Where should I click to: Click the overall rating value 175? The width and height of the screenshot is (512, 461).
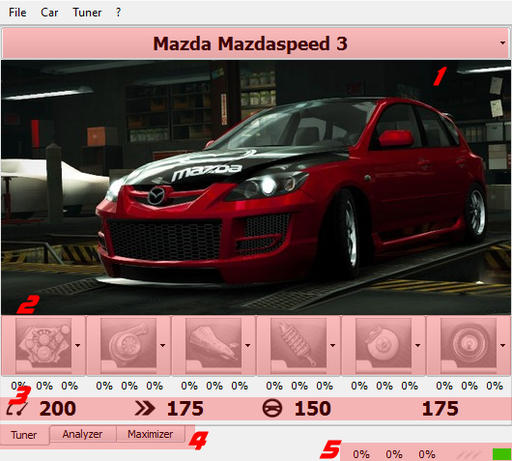pos(440,409)
